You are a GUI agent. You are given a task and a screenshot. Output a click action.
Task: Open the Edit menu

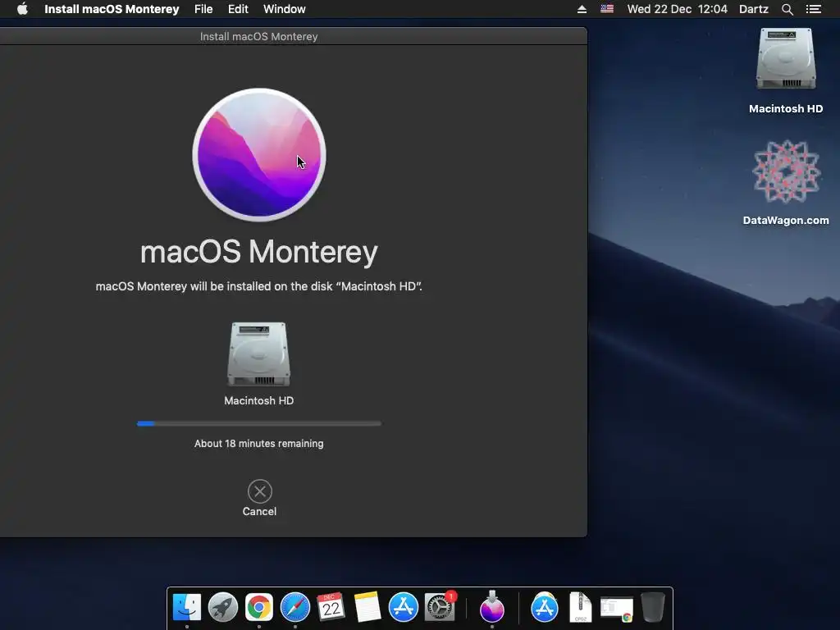click(238, 9)
